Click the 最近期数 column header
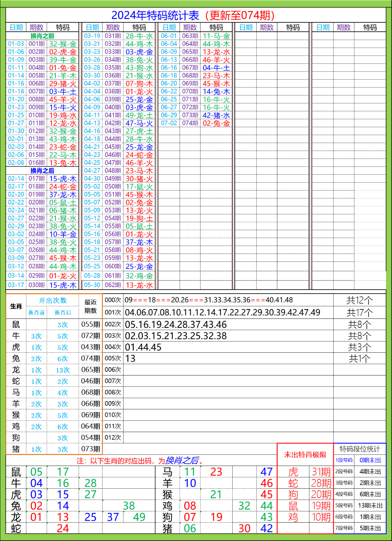Image resolution: width=392 pixels, height=541 pixels. tap(91, 306)
